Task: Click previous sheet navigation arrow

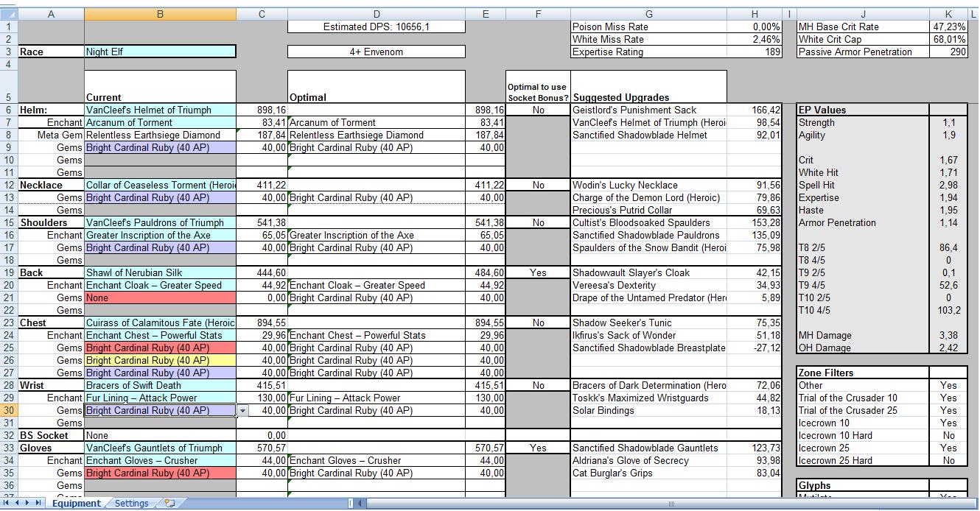Action: (18, 504)
